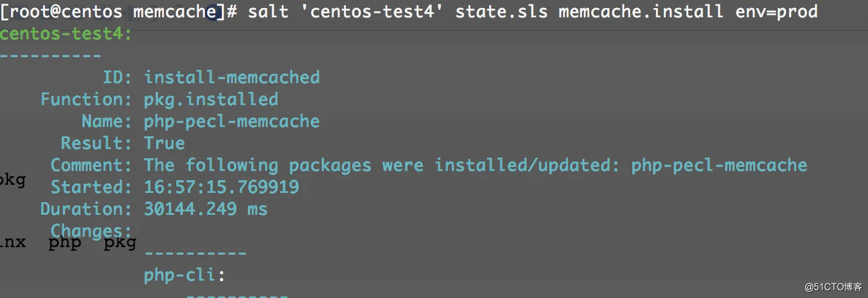Click the install-memcached ID value
This screenshot has width=868, height=298.
(232, 78)
